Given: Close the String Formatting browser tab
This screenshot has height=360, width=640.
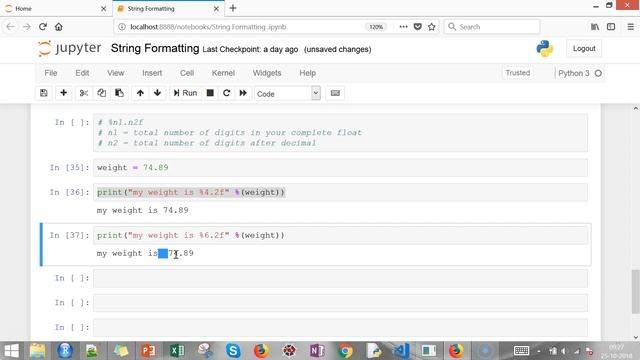Looking at the screenshot, I should pos(216,9).
